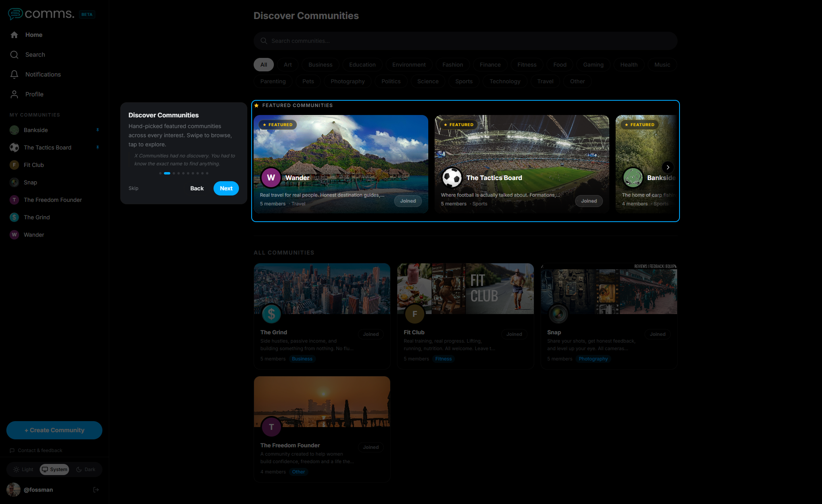Advance featured carousel with right arrow

coord(668,167)
